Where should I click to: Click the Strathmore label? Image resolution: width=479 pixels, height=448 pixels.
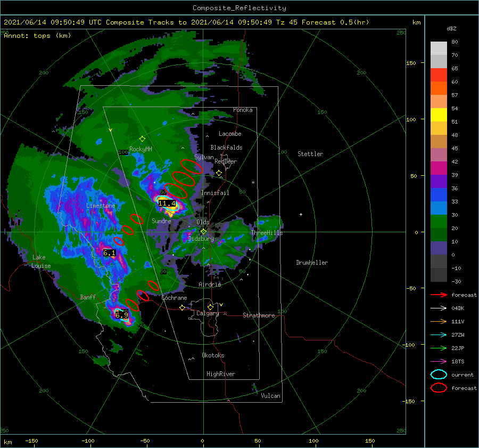tap(259, 315)
